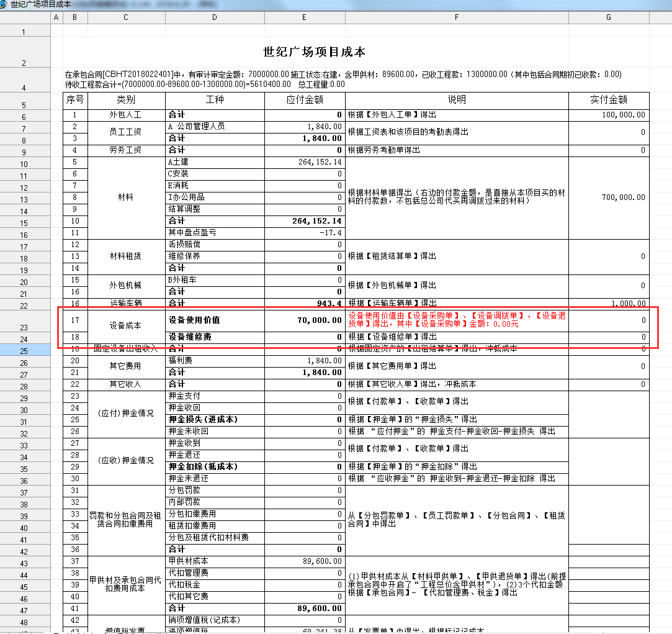
Task: Select the 福利费 work type cell
Action: (x=215, y=361)
